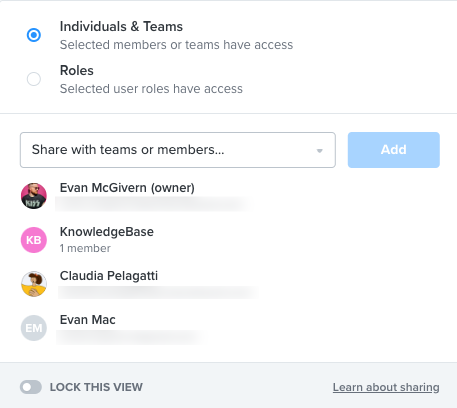The height and width of the screenshot is (408, 457).
Task: Click the Evan Mac member name
Action: (x=88, y=320)
